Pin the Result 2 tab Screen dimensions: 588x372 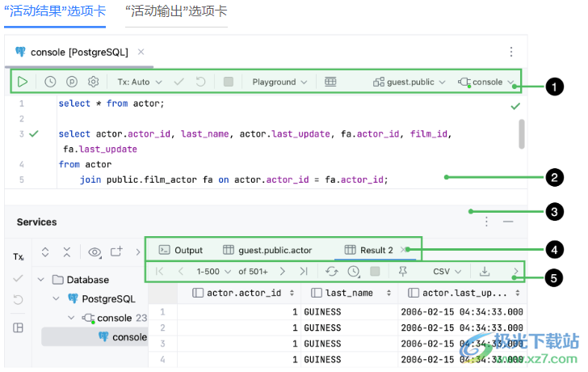coord(403,271)
